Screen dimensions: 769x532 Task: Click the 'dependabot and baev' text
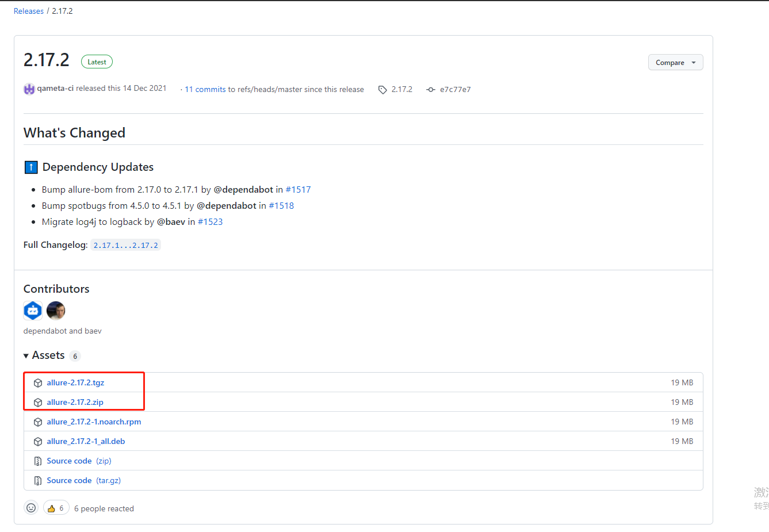pos(63,331)
